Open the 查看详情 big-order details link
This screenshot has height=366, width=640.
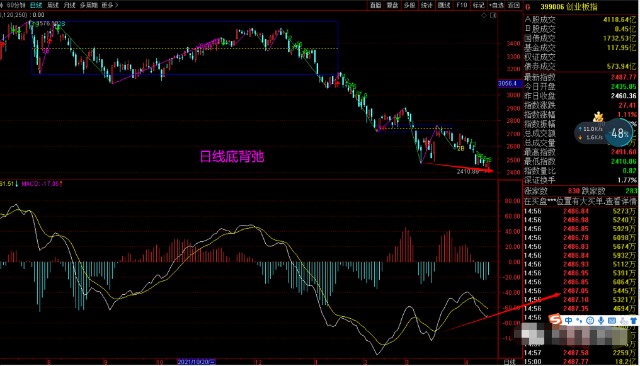coord(622,201)
